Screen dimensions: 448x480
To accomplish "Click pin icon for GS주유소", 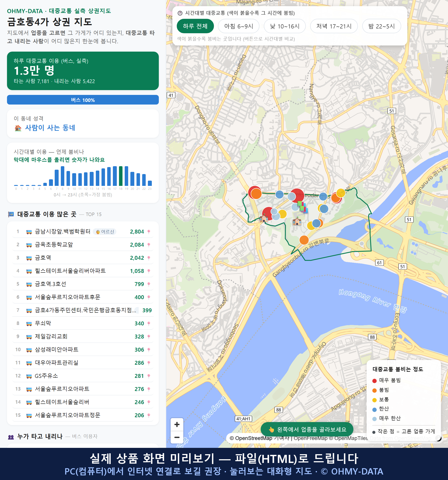I will [149, 376].
